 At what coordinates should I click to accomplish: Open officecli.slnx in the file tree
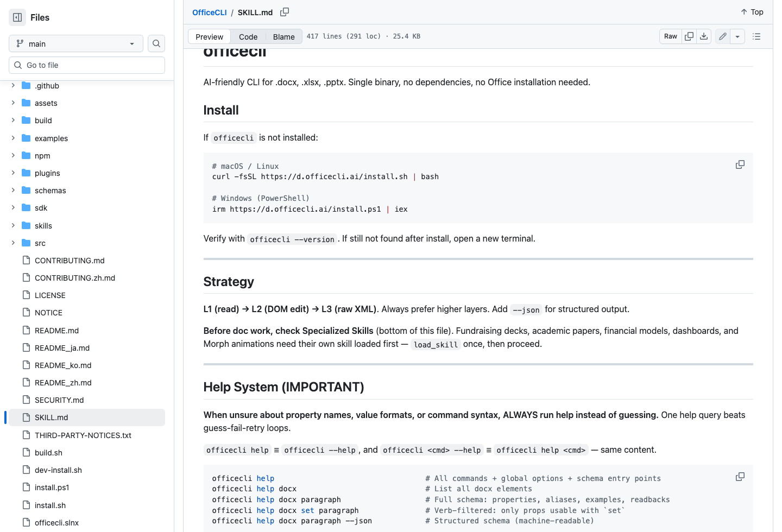(56, 523)
